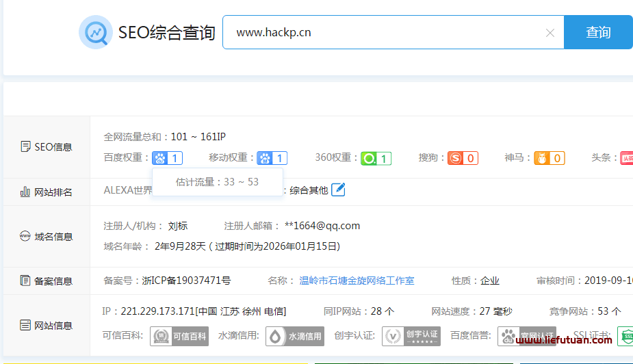Screen dimensions: 633x364
Task: Select the 网站排名 section label
Action: (x=47, y=192)
